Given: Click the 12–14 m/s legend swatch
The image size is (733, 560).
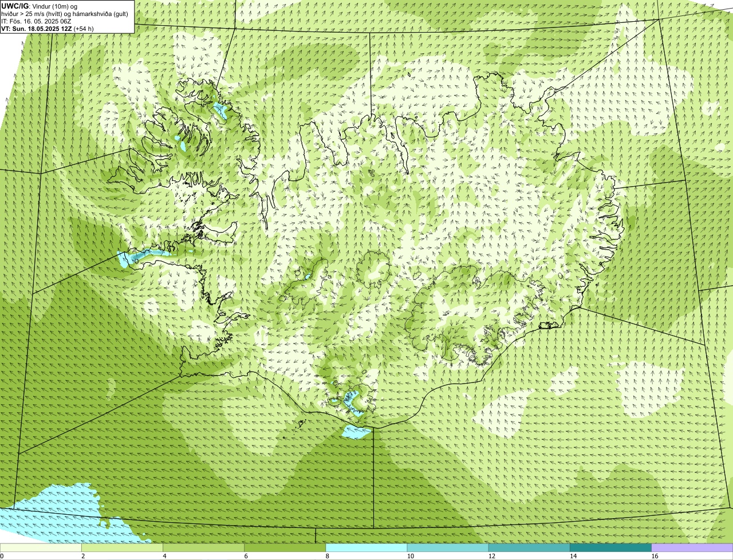Looking at the screenshot, I should [x=529, y=547].
